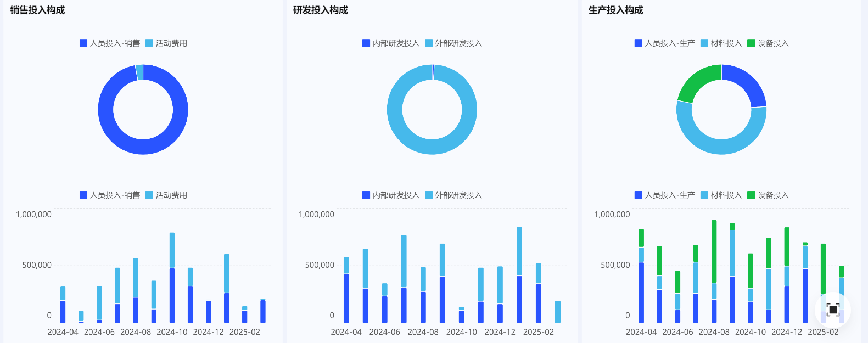
Task: Click the light blue 2024-08 bar segment in sales chart
Action: [136, 278]
